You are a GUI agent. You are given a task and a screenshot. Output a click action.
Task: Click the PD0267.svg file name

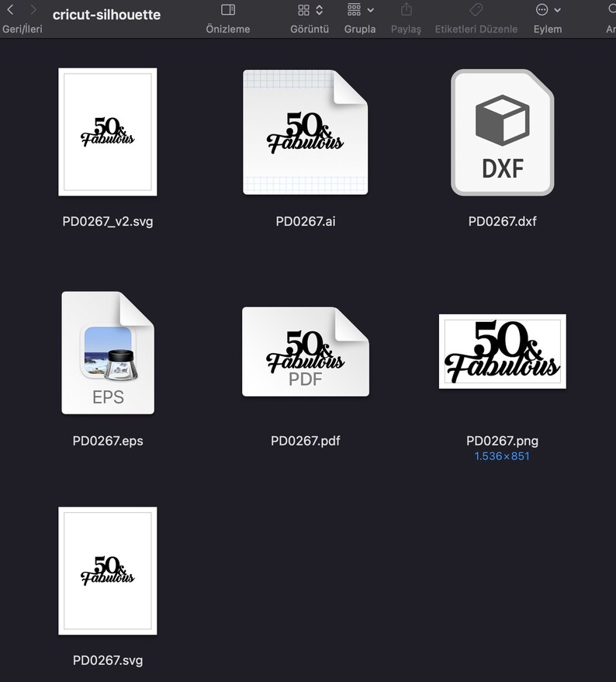(x=108, y=661)
